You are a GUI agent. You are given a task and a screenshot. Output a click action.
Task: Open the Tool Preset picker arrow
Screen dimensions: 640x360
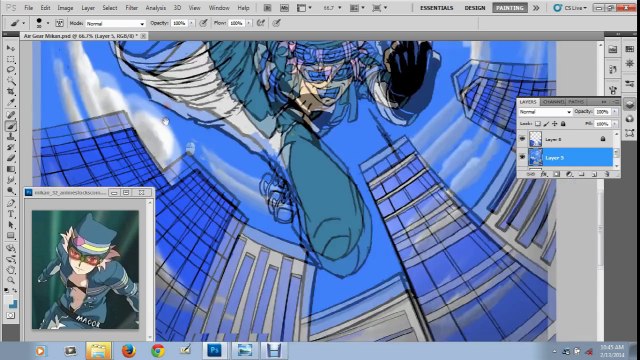[x=23, y=23]
